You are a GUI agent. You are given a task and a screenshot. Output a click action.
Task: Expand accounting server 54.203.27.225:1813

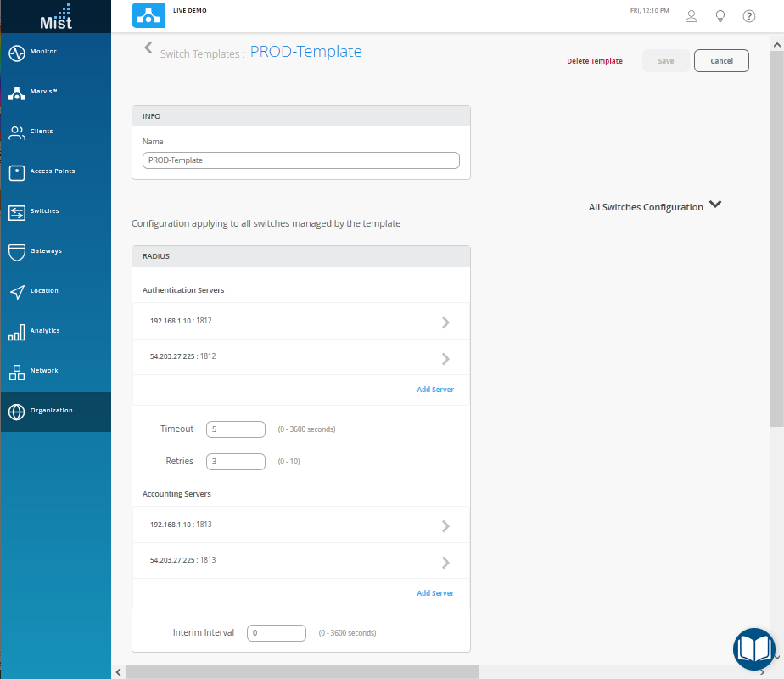click(x=445, y=562)
